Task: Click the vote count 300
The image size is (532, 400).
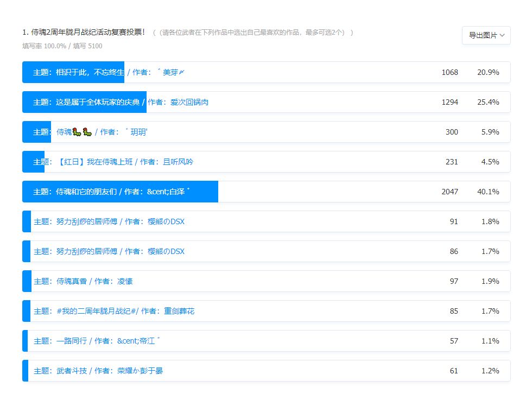Action: pyautogui.click(x=452, y=132)
